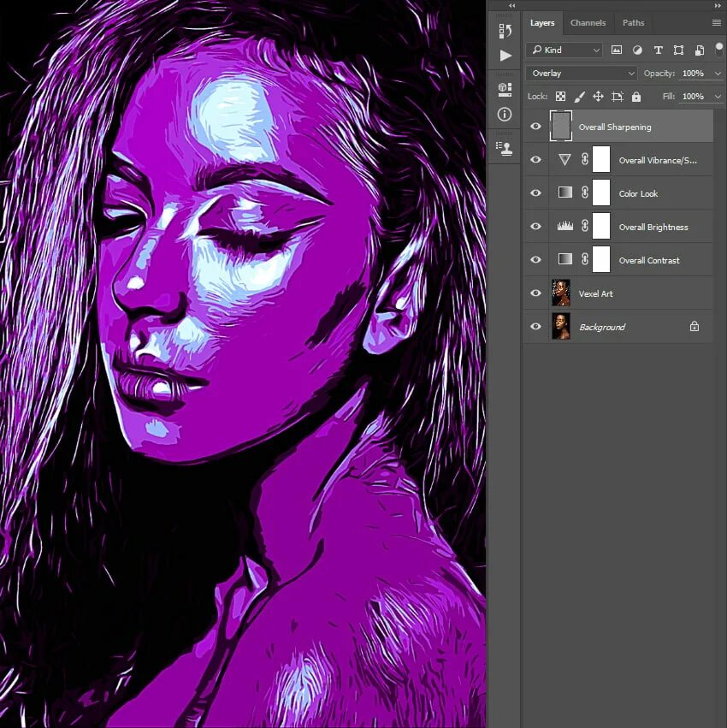Lock transparent pixels checkerboard icon
727x728 pixels.
point(560,97)
